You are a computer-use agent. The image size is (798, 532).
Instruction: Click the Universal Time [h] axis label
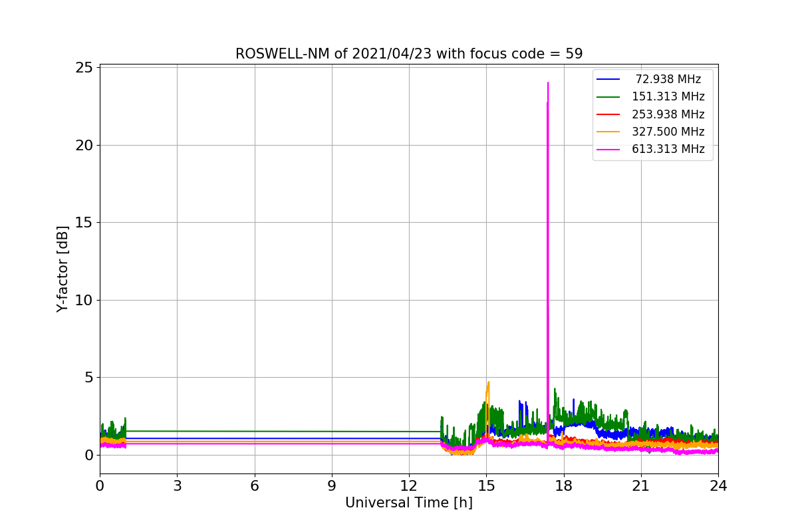409,503
